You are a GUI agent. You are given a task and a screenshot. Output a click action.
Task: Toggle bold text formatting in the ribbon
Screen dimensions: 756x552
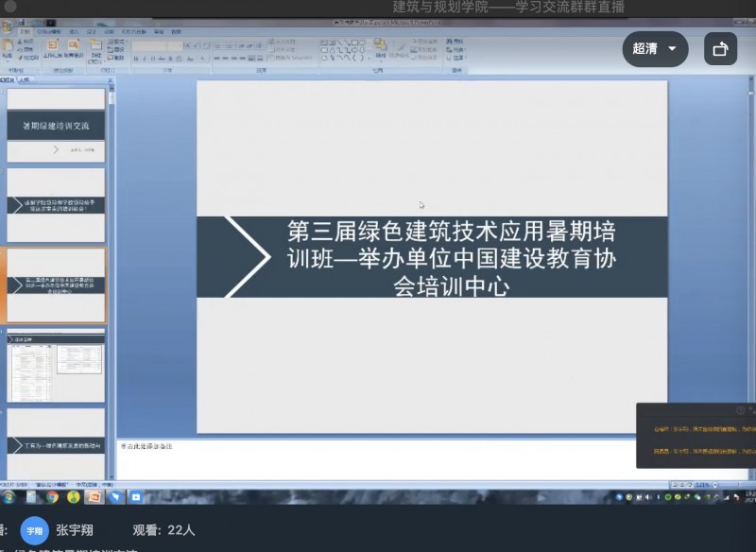[137, 59]
